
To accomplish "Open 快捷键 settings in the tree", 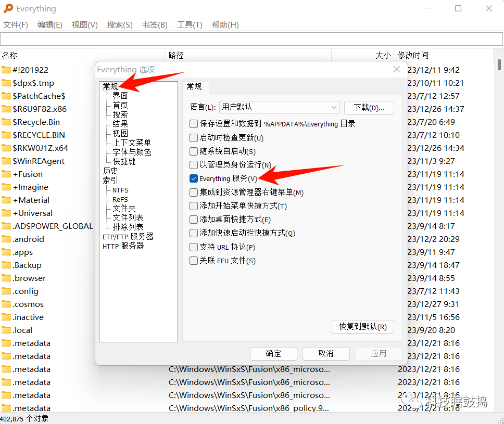I will tap(124, 161).
